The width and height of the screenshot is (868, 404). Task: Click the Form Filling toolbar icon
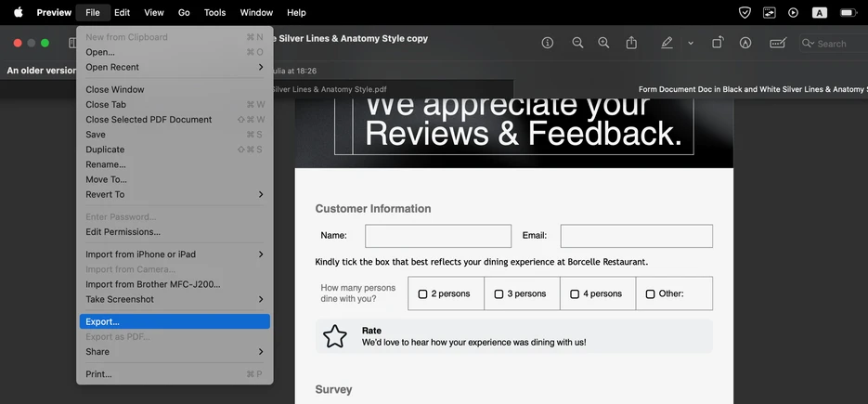click(778, 43)
